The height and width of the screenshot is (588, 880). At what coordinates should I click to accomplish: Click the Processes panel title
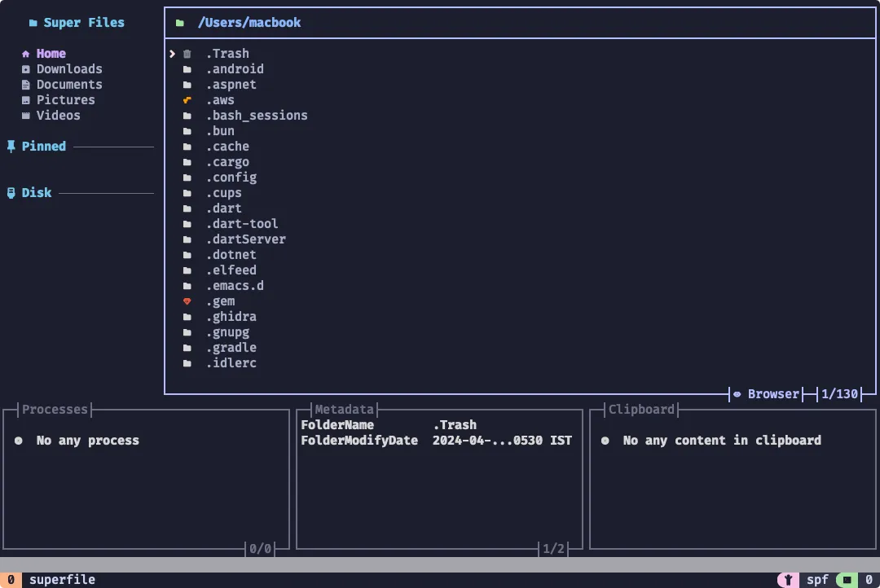[55, 409]
